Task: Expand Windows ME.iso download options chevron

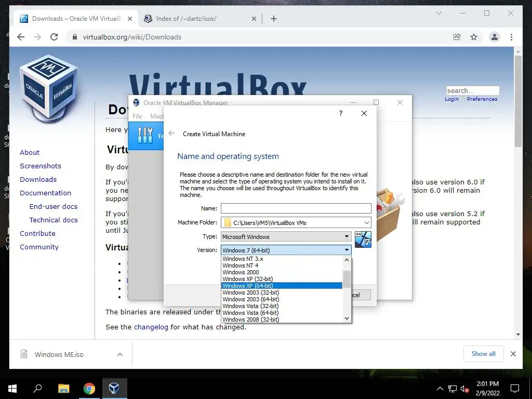Action: pos(120,354)
